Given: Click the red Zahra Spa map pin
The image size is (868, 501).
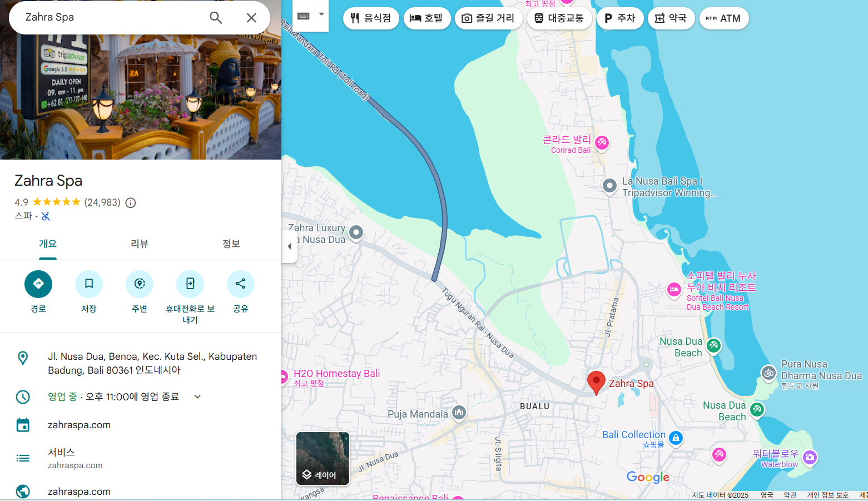Looking at the screenshot, I should pyautogui.click(x=596, y=383).
